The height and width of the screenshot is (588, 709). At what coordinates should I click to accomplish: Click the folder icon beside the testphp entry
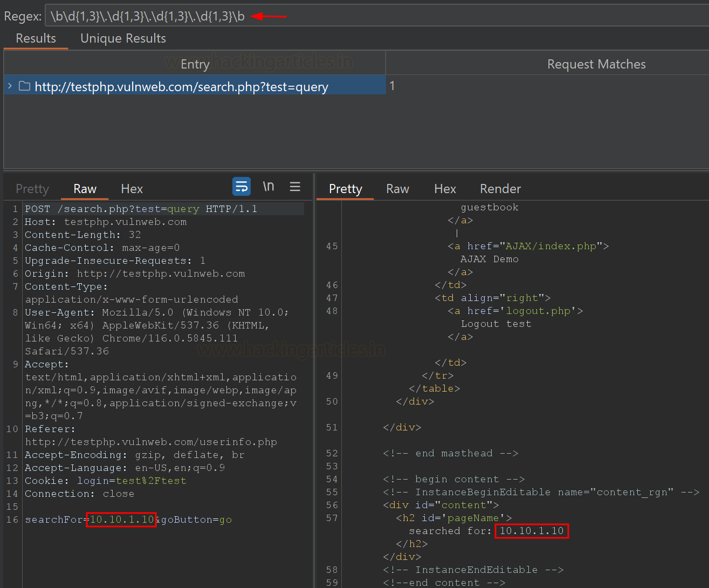click(24, 86)
